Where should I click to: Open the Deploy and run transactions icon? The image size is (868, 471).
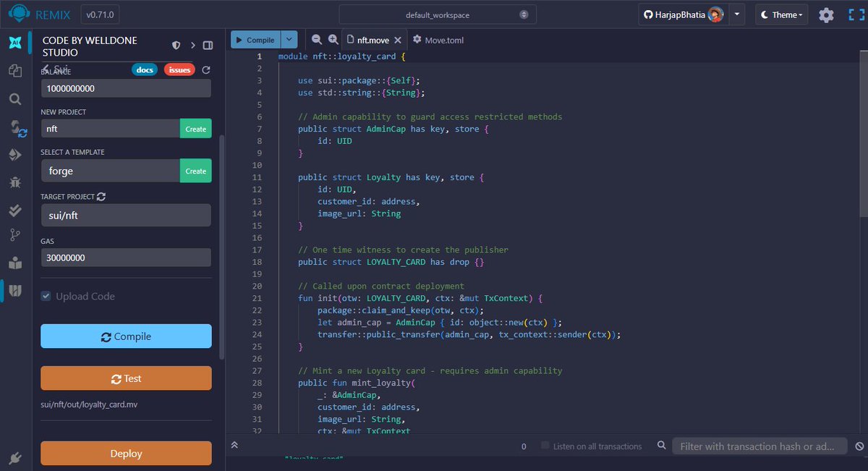(15, 155)
